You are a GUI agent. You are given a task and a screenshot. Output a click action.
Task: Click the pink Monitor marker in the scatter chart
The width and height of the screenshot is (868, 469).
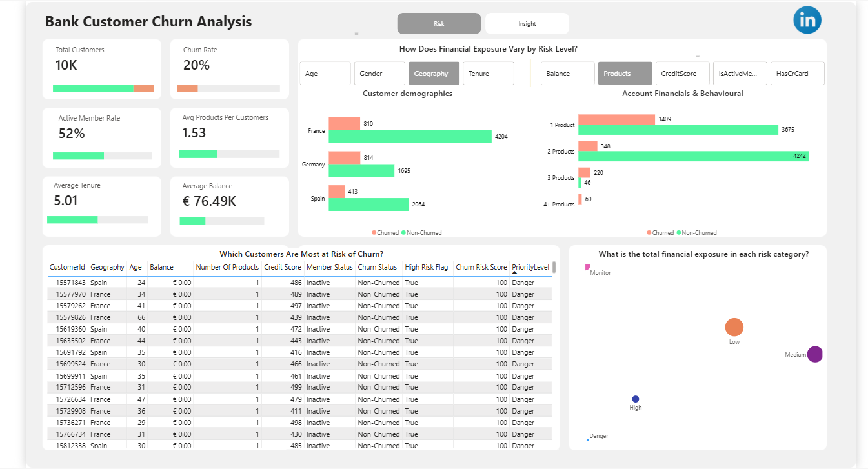[587, 266]
